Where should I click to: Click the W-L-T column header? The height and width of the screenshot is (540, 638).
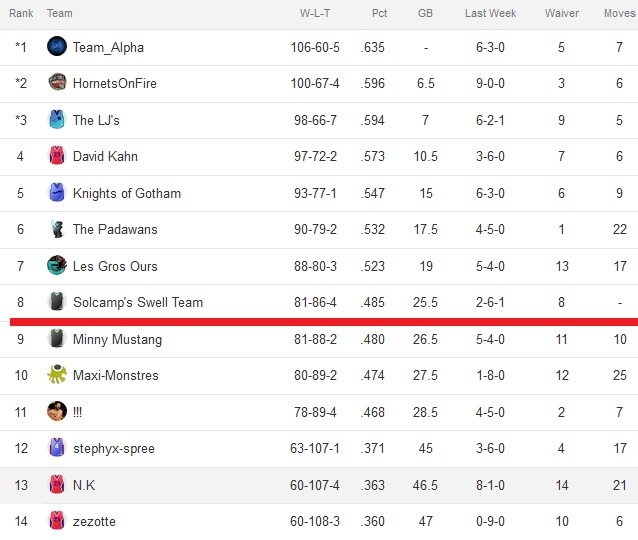point(315,13)
